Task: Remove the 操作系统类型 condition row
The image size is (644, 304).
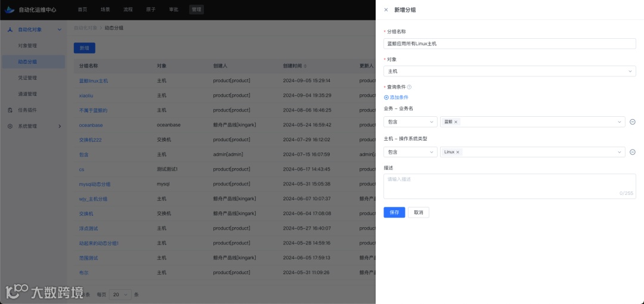Action: [x=633, y=152]
